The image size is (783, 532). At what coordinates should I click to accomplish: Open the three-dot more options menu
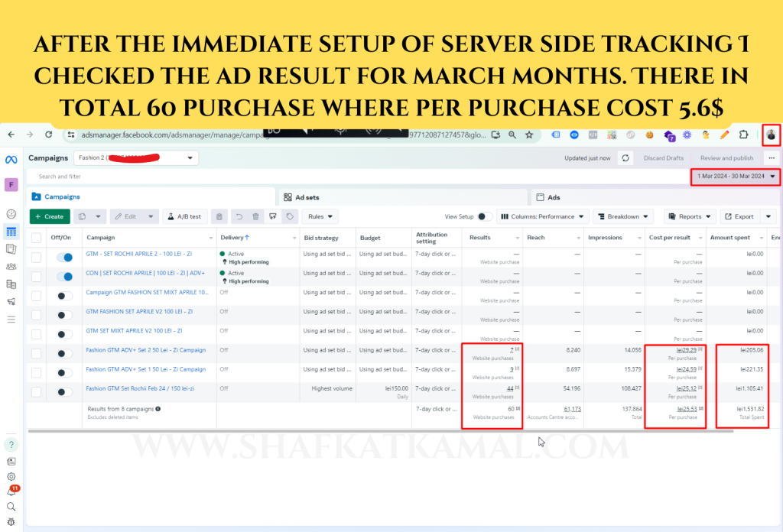coord(772,158)
